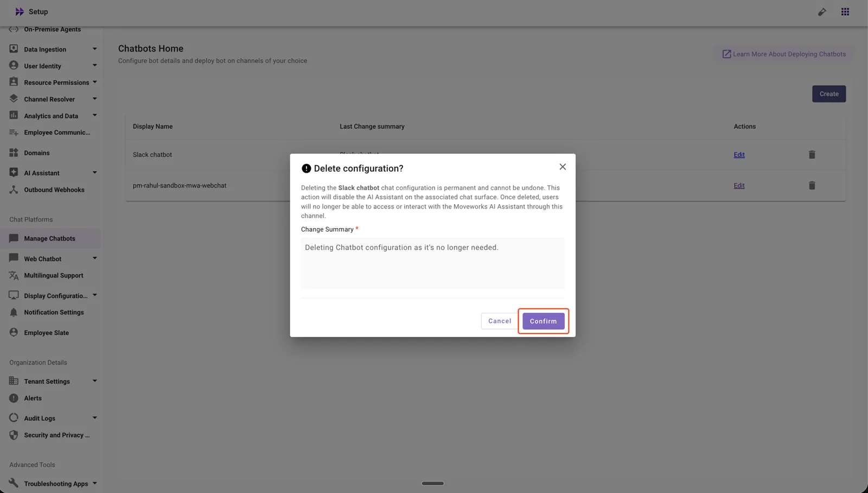The height and width of the screenshot is (493, 868).
Task: Click the Multilingual Support translate icon
Action: tap(14, 275)
